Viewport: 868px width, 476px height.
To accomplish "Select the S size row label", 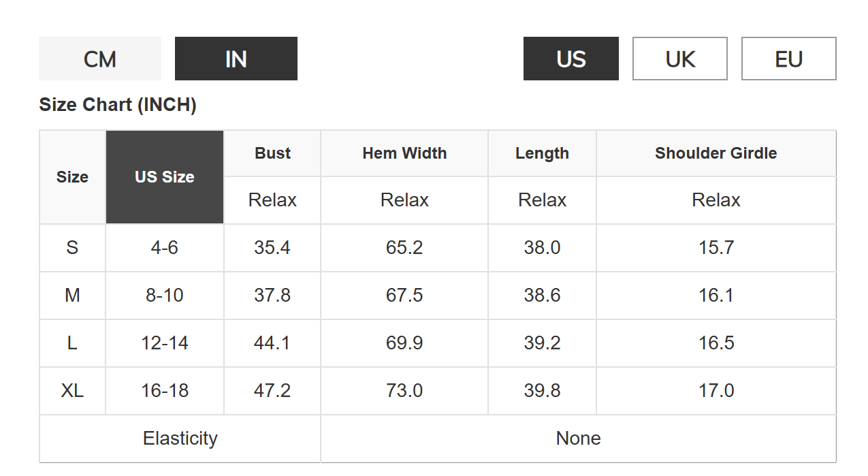I will pos(72,247).
